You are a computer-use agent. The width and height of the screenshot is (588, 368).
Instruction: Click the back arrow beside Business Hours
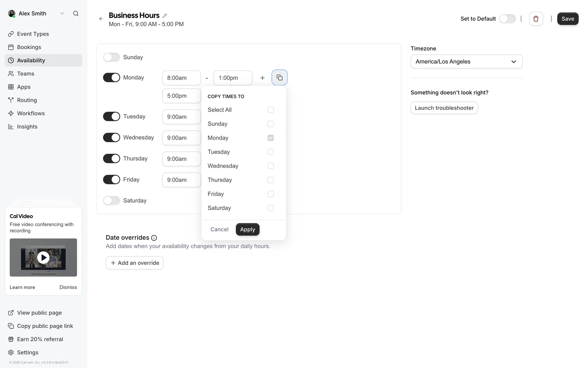pyautogui.click(x=101, y=19)
